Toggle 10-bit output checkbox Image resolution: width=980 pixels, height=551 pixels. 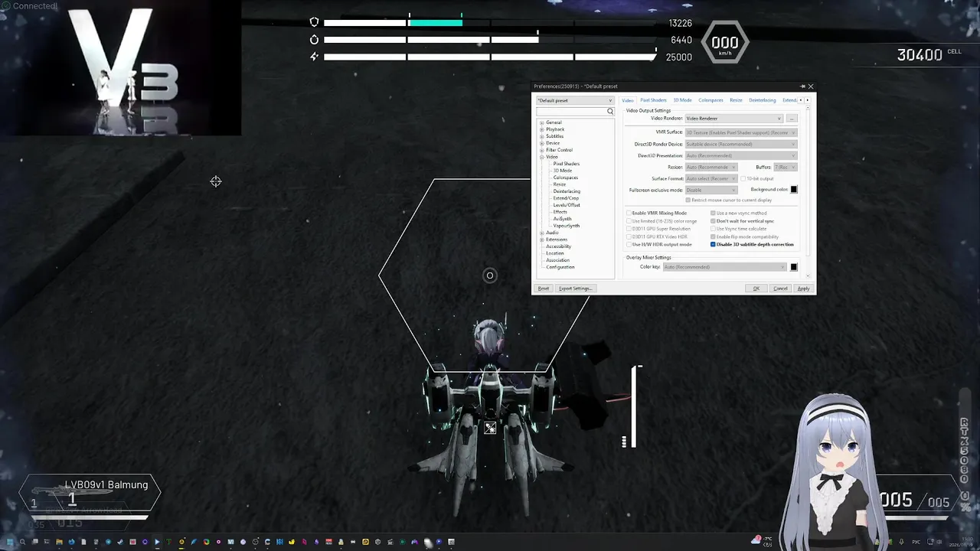[743, 178]
